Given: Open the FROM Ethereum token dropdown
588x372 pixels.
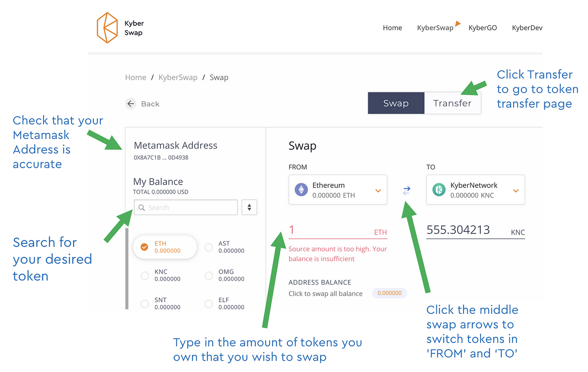Looking at the screenshot, I should [x=338, y=190].
